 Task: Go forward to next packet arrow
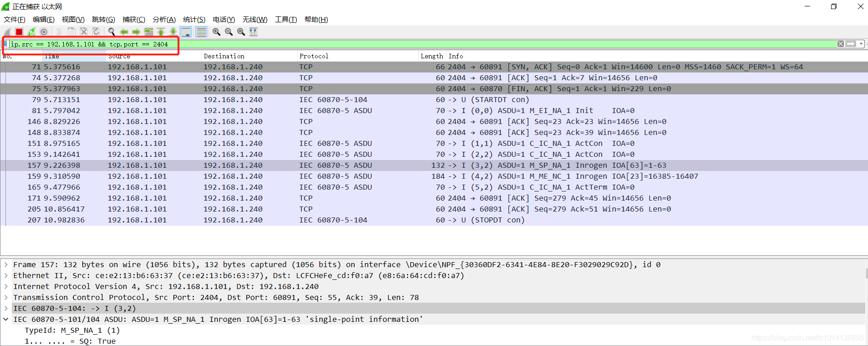[x=136, y=32]
